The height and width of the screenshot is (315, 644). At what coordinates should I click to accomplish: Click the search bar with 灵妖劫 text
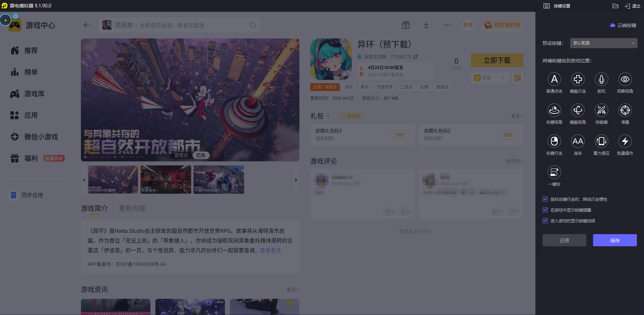tap(179, 25)
